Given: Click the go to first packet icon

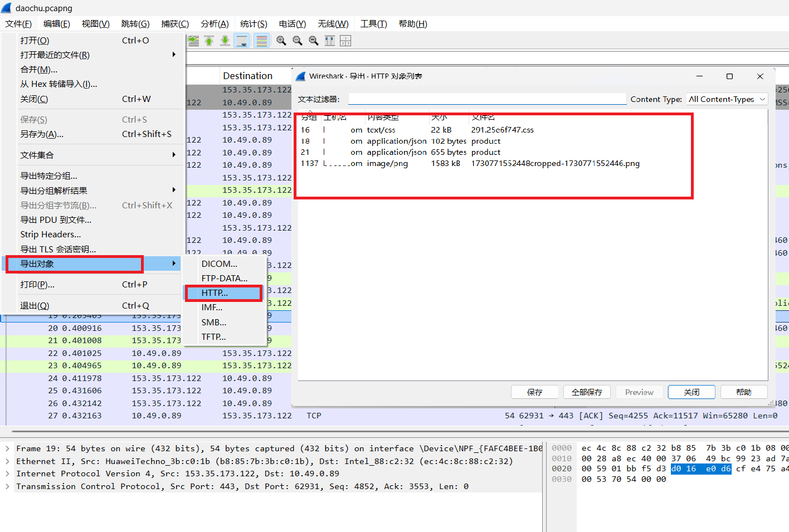Looking at the screenshot, I should (x=209, y=41).
